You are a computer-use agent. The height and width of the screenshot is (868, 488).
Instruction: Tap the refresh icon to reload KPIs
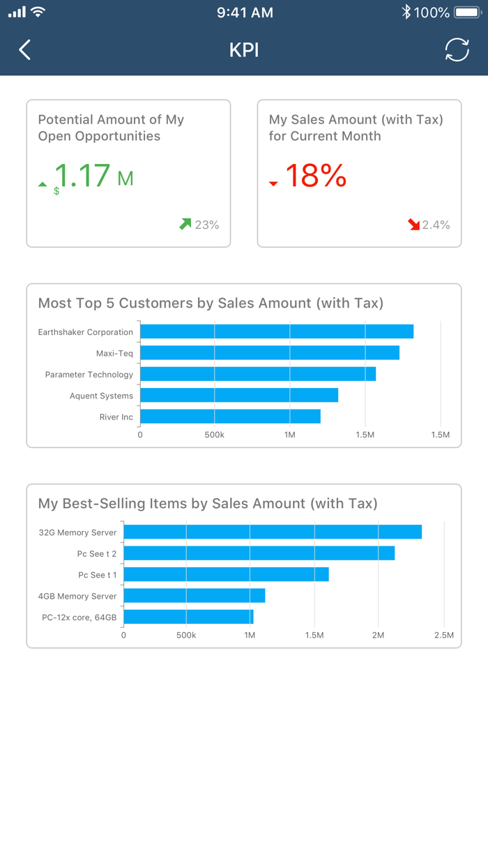[x=457, y=50]
